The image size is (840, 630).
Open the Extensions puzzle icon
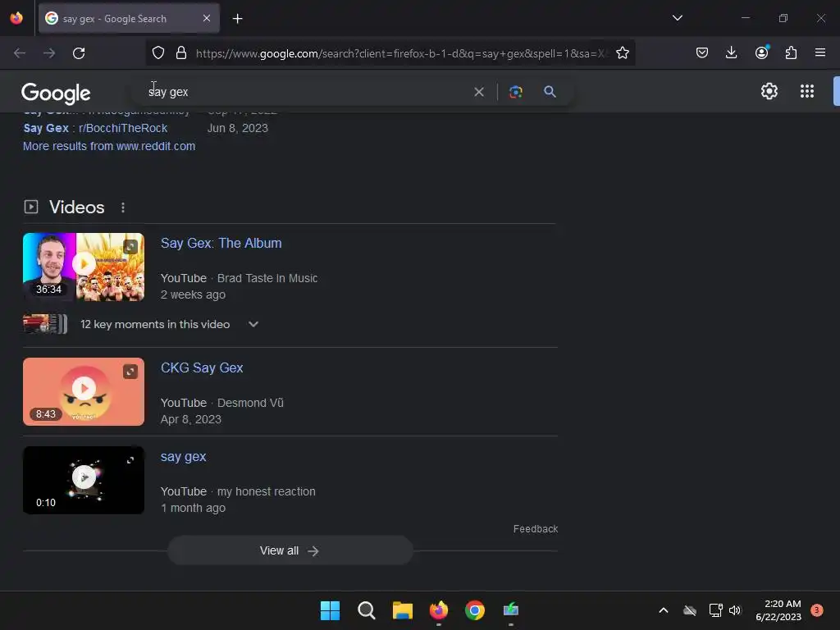click(x=791, y=53)
